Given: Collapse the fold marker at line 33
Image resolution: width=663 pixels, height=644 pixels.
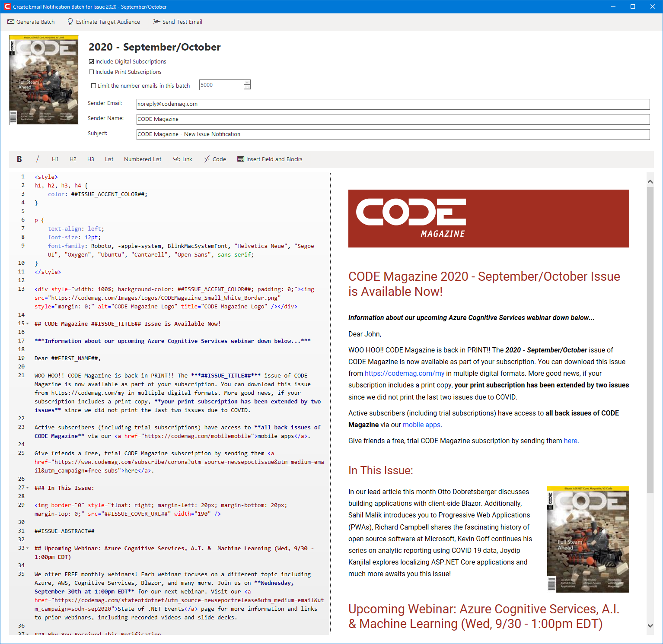Looking at the screenshot, I should click(28, 548).
